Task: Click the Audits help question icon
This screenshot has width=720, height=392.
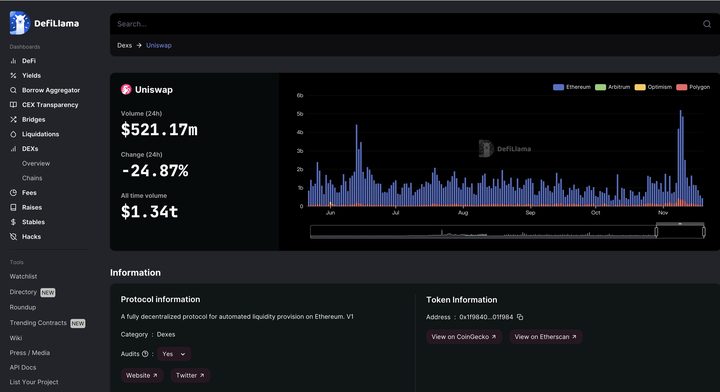Action: (x=145, y=354)
